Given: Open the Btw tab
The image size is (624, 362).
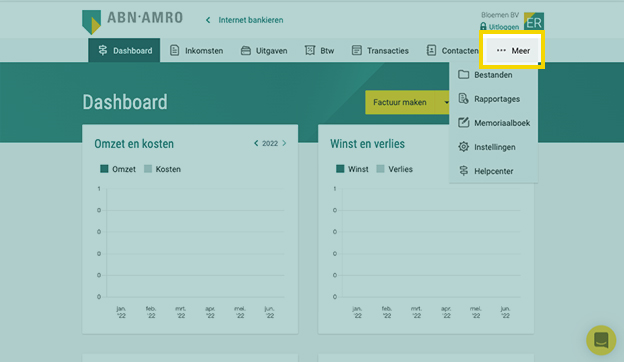Looking at the screenshot, I should click(319, 51).
